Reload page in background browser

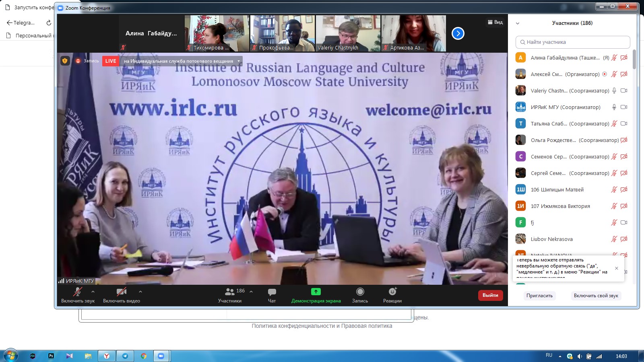(49, 23)
